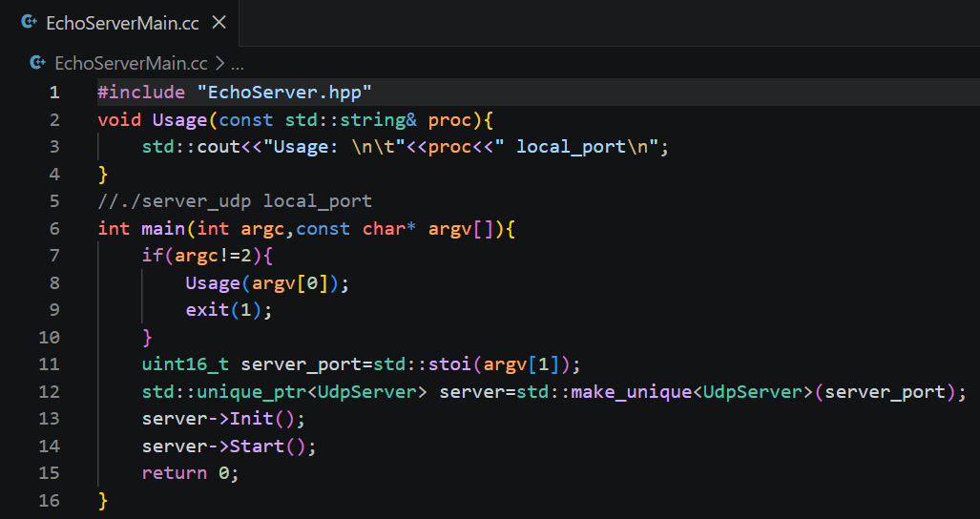The height and width of the screenshot is (519, 980).
Task: Click unique_ptr on line 12
Action: 252,391
